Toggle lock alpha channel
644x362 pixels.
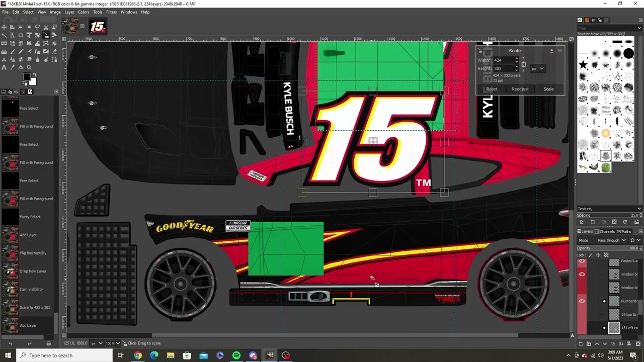(x=606, y=255)
